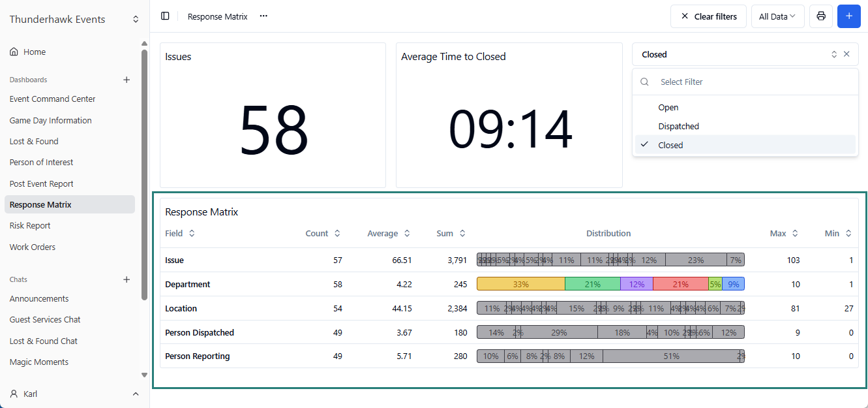The height and width of the screenshot is (408, 868).
Task: Go to Event Command Center dashboard
Action: pos(52,99)
